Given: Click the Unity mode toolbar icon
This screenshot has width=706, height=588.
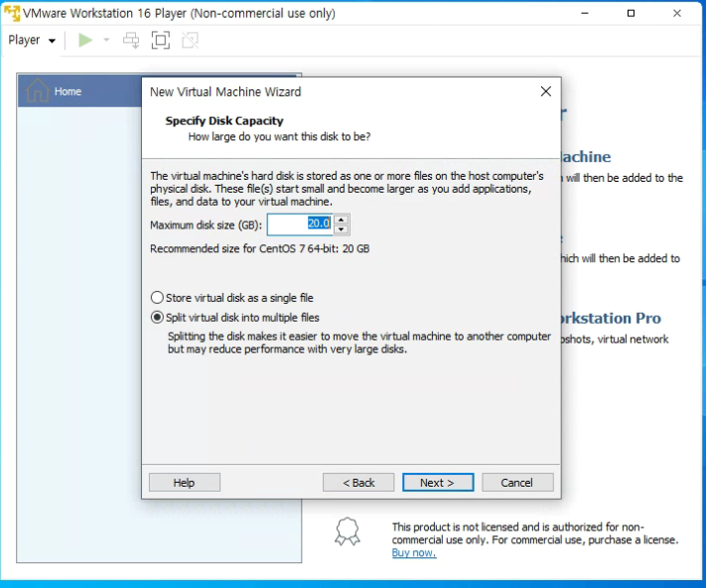Looking at the screenshot, I should pyautogui.click(x=190, y=40).
